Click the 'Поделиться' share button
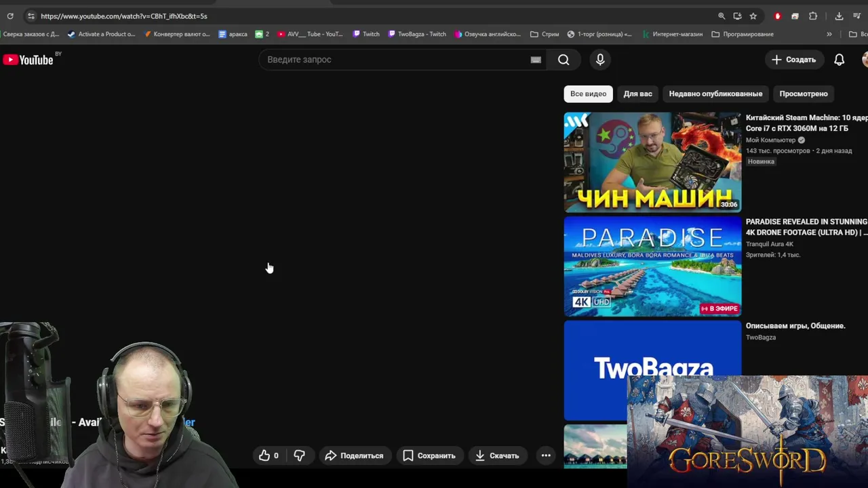 click(354, 455)
